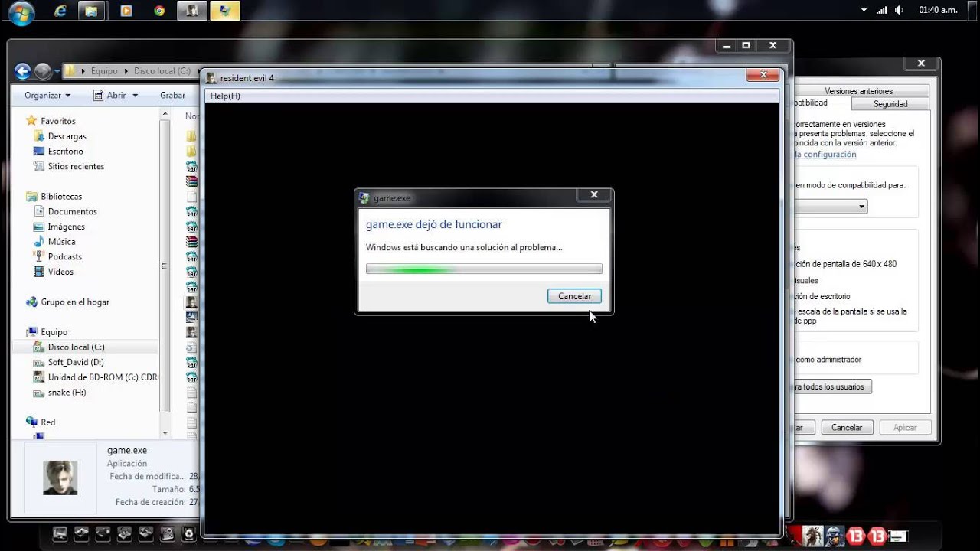Click the navigation pane vertical scrollbar
Screen dimensions: 980x551
[x=165, y=266]
